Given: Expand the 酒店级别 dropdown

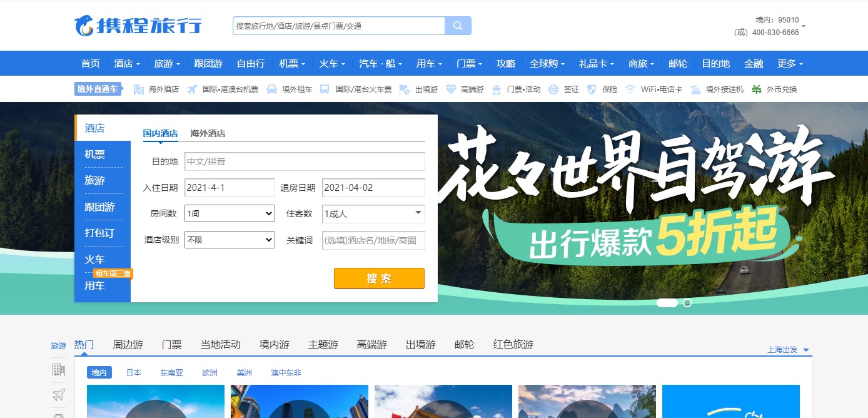Looking at the screenshot, I should pos(230,240).
